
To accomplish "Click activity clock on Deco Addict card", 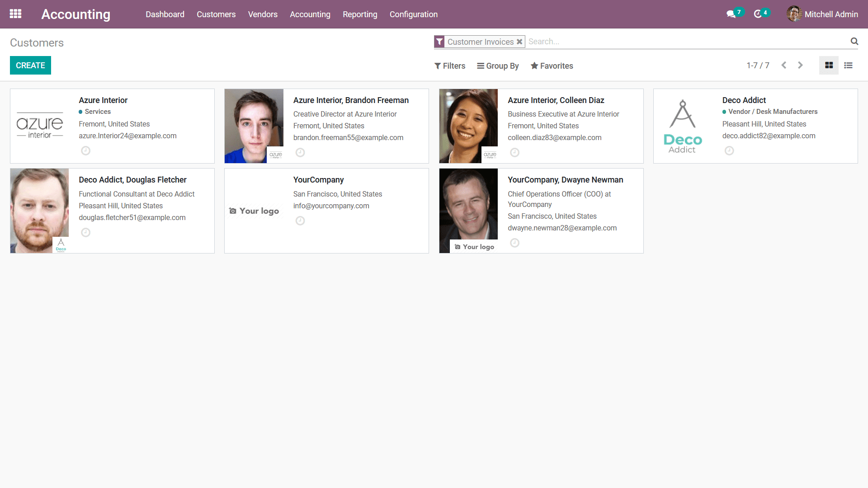I will pyautogui.click(x=729, y=151).
